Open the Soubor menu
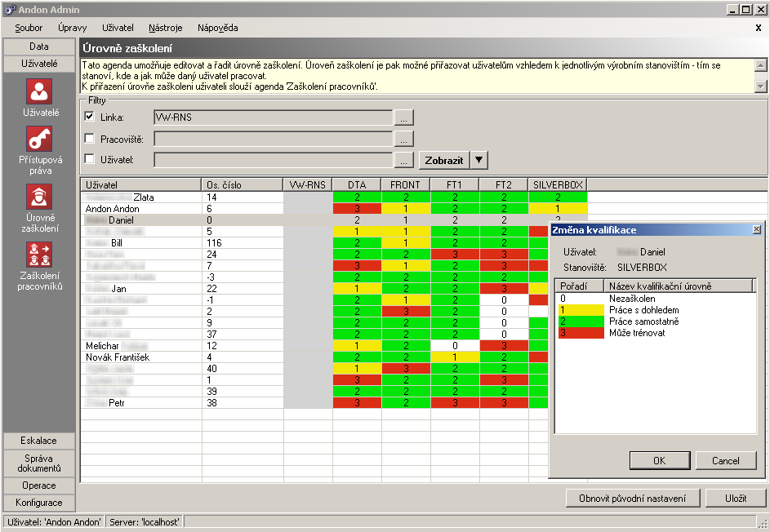 point(29,28)
